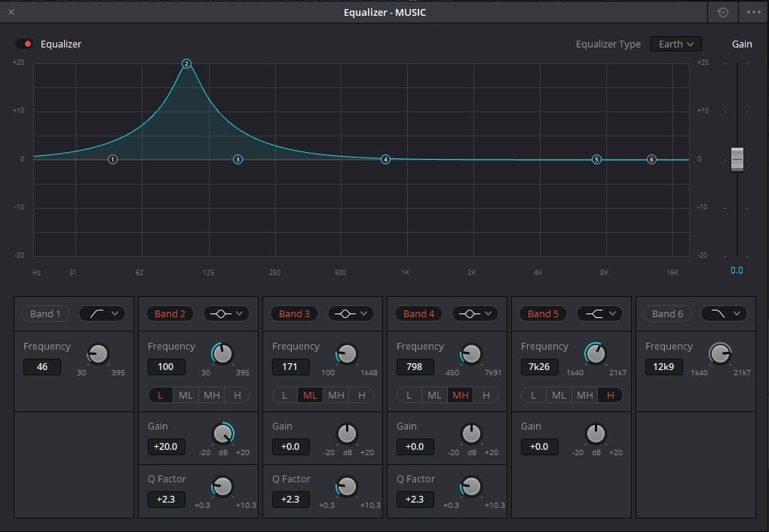Screen dimensions: 769x532
Task: Click Band 2 frequency value 100
Action: coord(167,367)
